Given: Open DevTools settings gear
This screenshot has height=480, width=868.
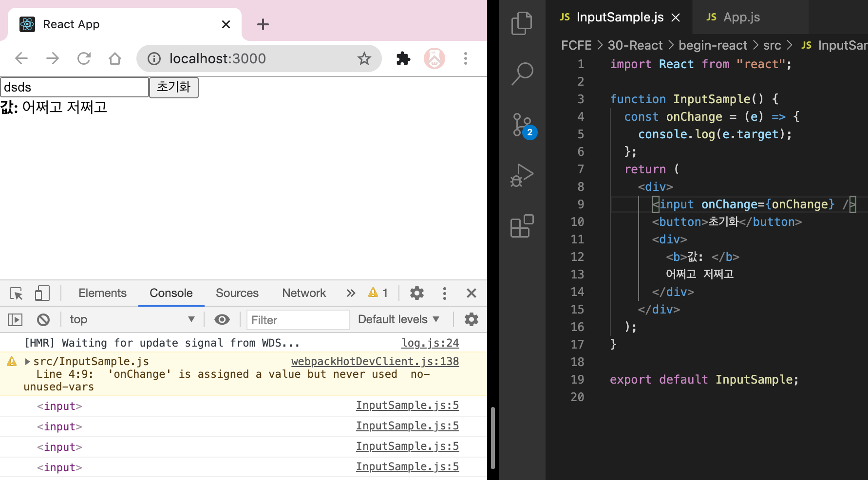Looking at the screenshot, I should click(x=417, y=293).
